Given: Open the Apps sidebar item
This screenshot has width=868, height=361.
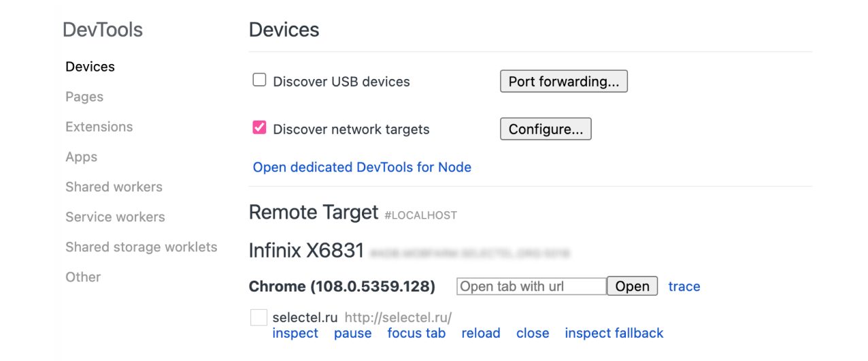Looking at the screenshot, I should tap(82, 157).
